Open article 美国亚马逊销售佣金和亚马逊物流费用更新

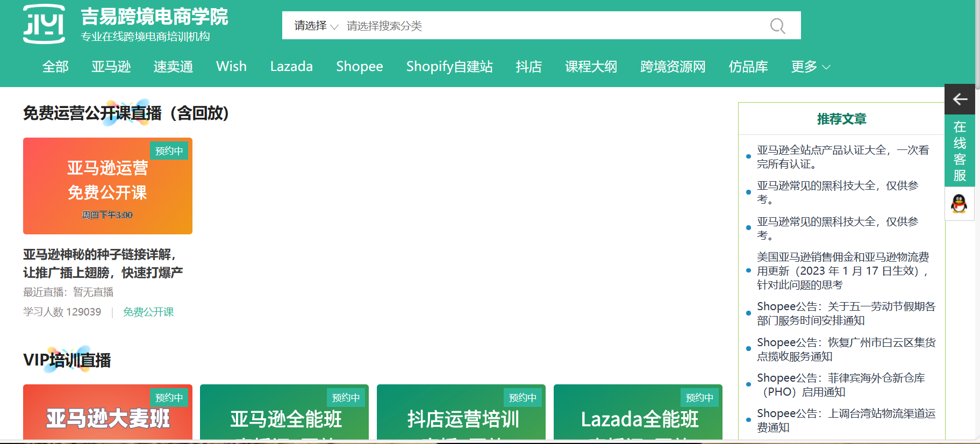(843, 271)
